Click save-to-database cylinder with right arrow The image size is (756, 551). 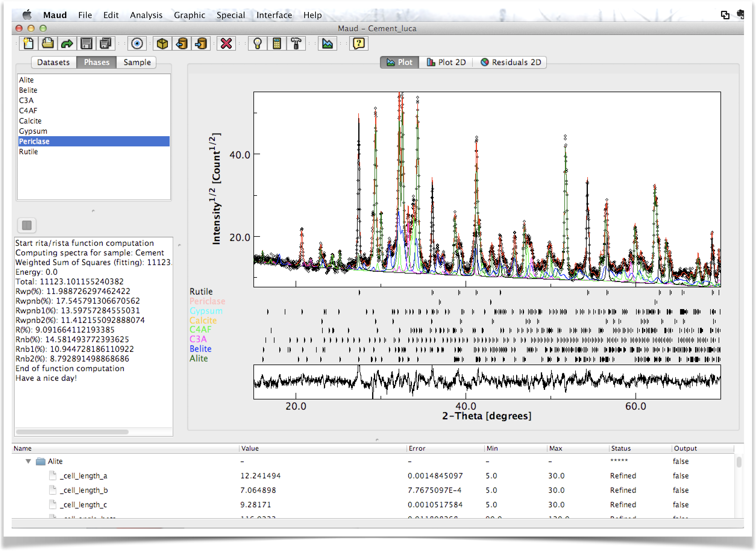(201, 44)
